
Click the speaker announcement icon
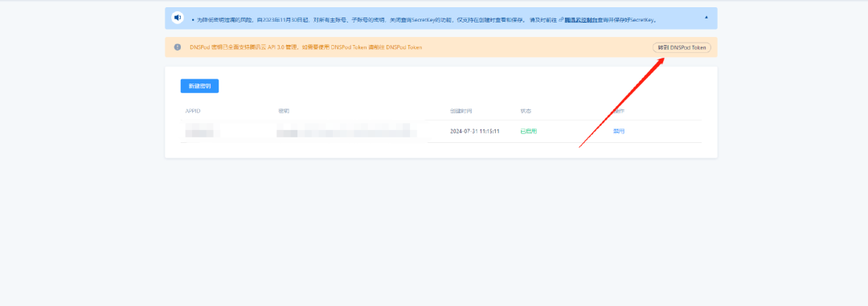tap(177, 18)
